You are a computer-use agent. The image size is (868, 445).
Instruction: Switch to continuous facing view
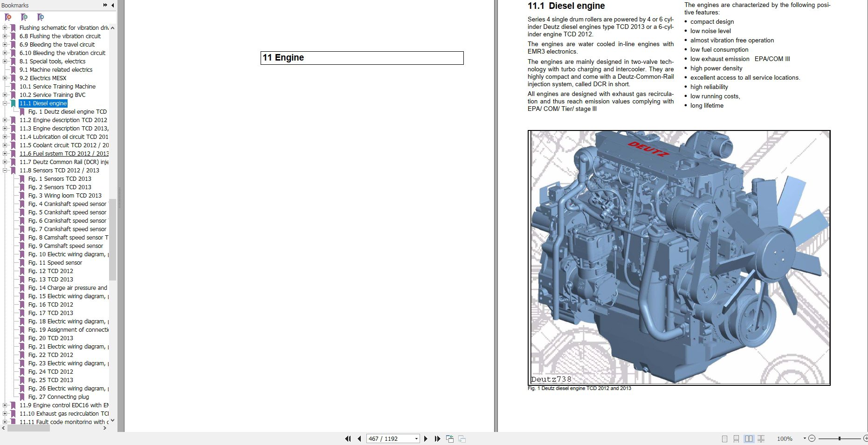(761, 438)
